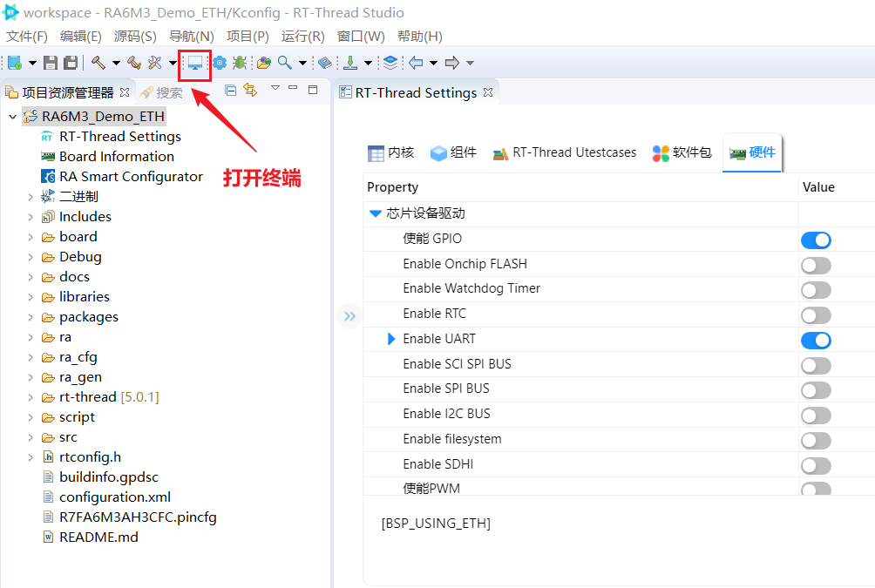875x588 pixels.
Task: Click the rebuild hammer icon in the toolbar
Action: [x=134, y=63]
